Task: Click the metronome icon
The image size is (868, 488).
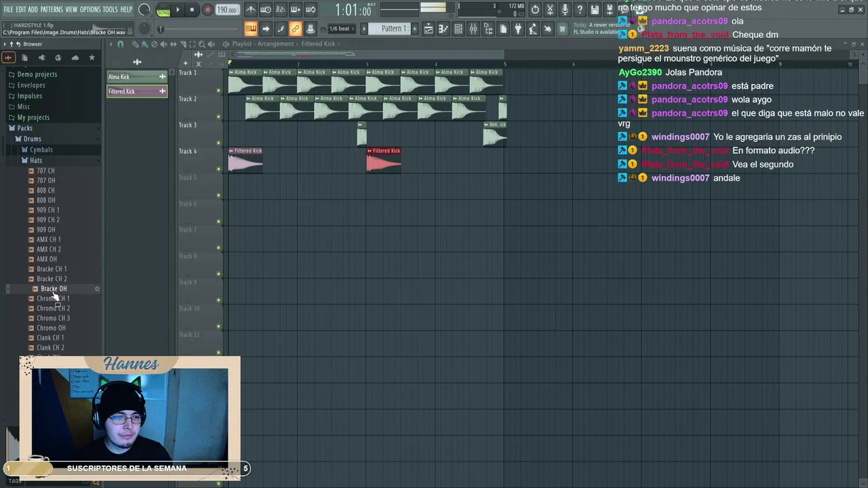Action: coord(251,9)
